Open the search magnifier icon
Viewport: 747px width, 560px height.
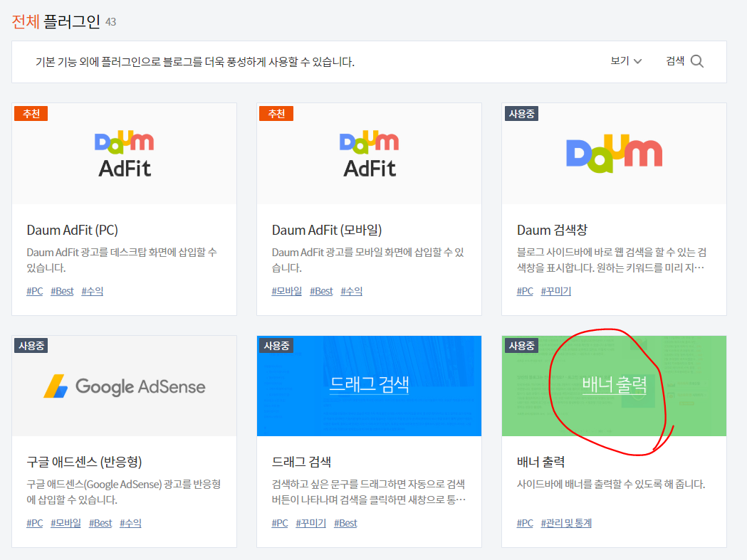point(697,61)
